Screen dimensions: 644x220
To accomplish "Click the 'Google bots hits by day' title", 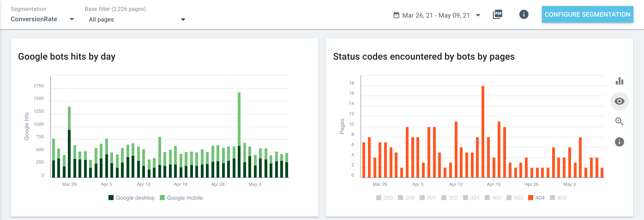I will pos(67,57).
